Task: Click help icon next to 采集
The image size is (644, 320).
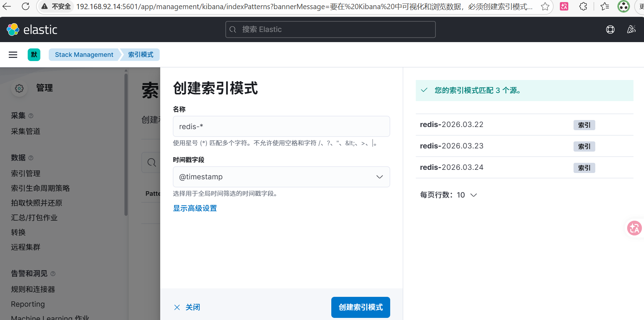Action: tap(31, 116)
